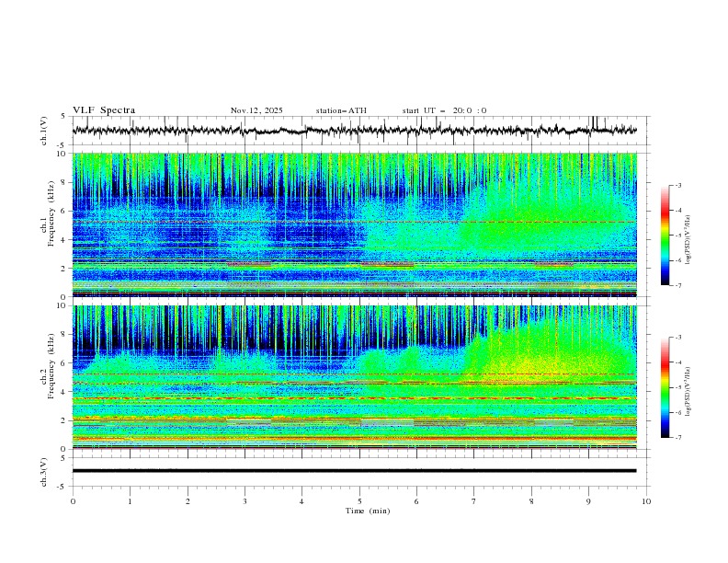
Task: Click the "-7" tick on ch.1 colorbar
Action: [678, 286]
